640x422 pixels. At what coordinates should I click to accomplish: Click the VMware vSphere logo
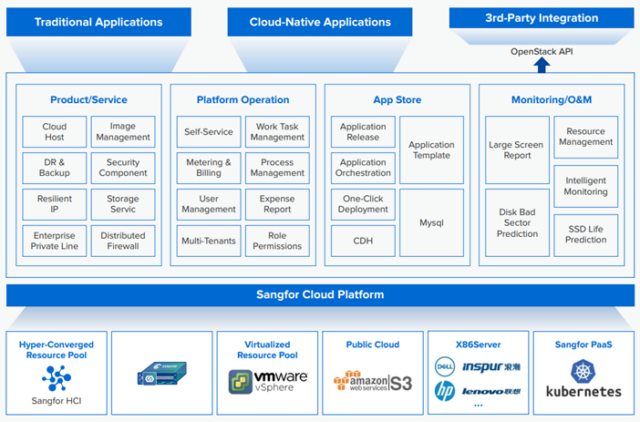(268, 382)
